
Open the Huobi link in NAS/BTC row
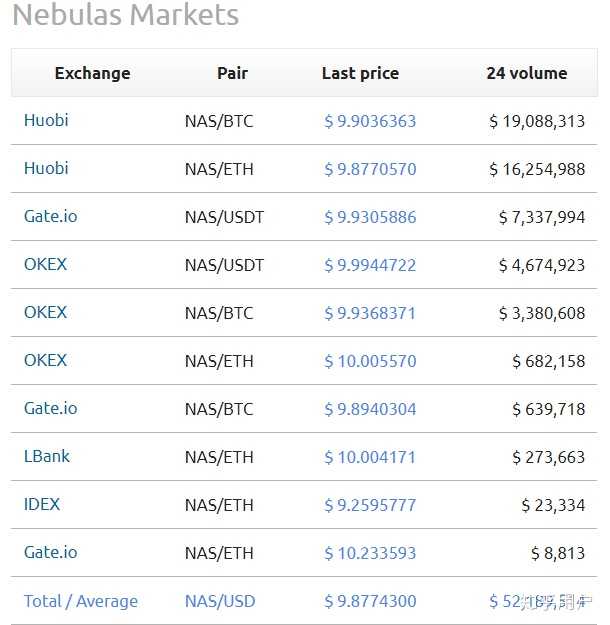[46, 120]
